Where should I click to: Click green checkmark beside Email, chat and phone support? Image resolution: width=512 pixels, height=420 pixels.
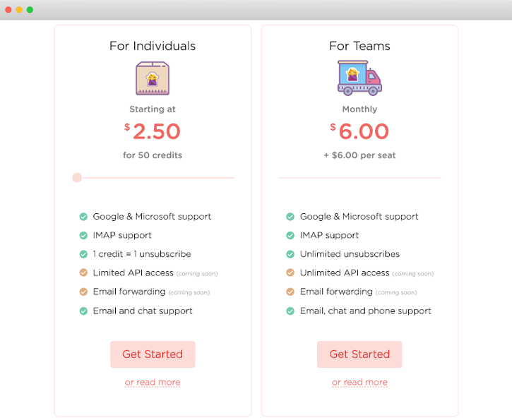290,311
